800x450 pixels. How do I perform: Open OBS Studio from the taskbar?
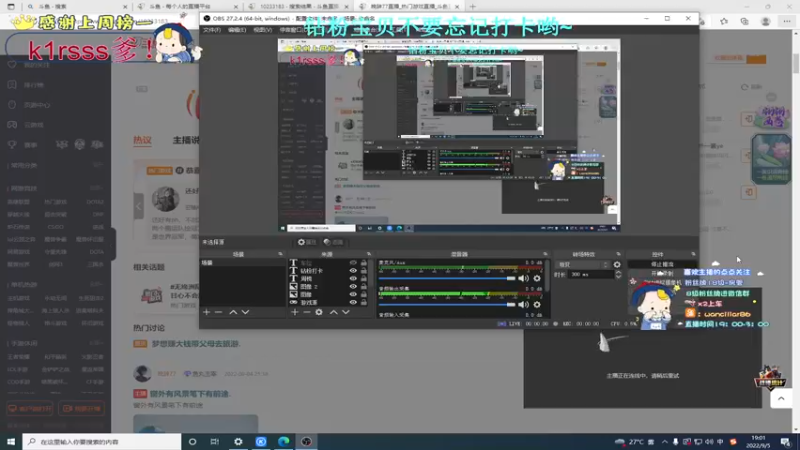pos(306,442)
